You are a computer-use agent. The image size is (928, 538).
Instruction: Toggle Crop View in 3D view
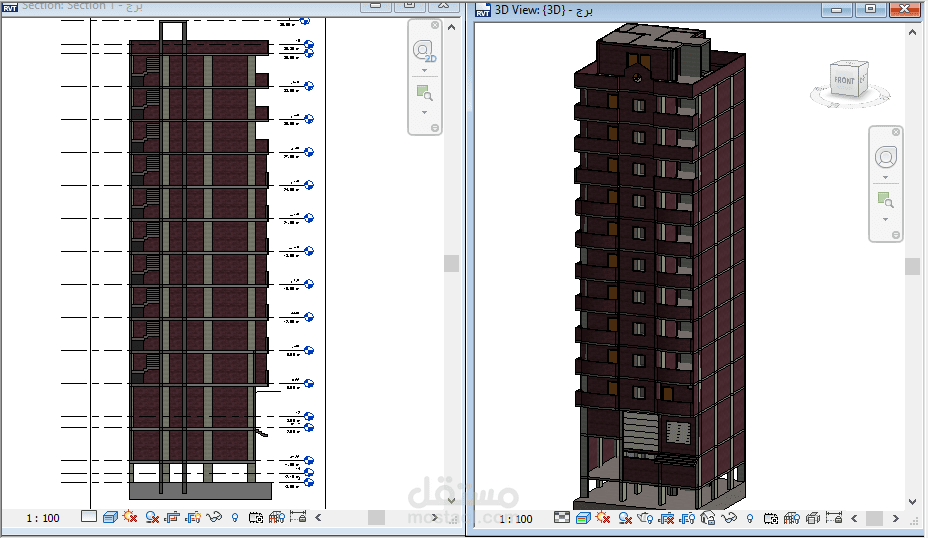666,518
